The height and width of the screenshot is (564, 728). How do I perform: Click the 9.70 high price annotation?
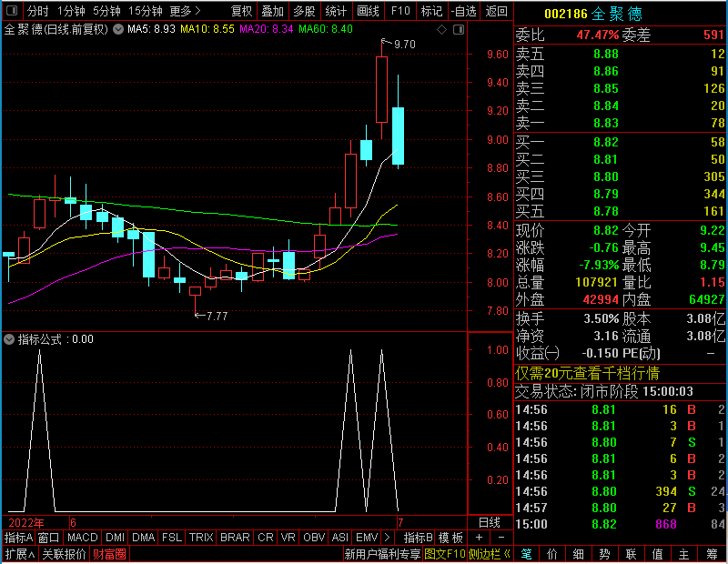click(x=404, y=44)
